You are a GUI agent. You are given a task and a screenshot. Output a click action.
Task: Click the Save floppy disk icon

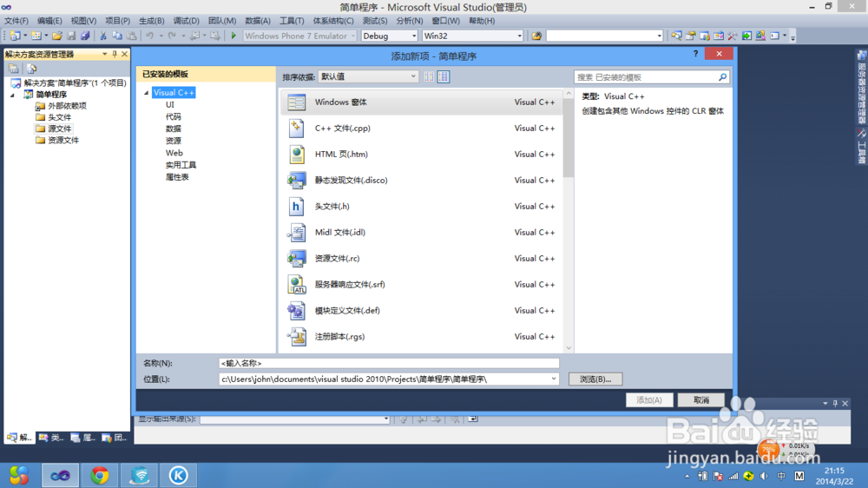click(x=71, y=36)
